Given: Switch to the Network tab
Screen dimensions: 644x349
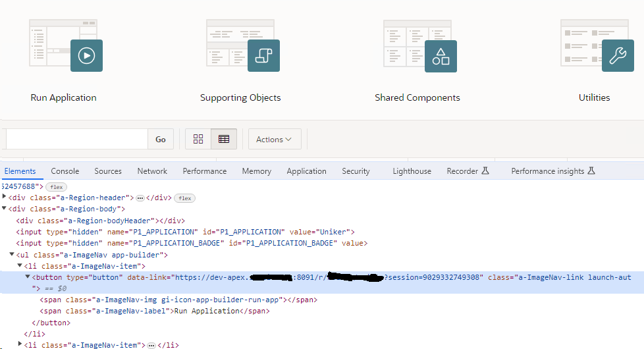Looking at the screenshot, I should click(152, 171).
